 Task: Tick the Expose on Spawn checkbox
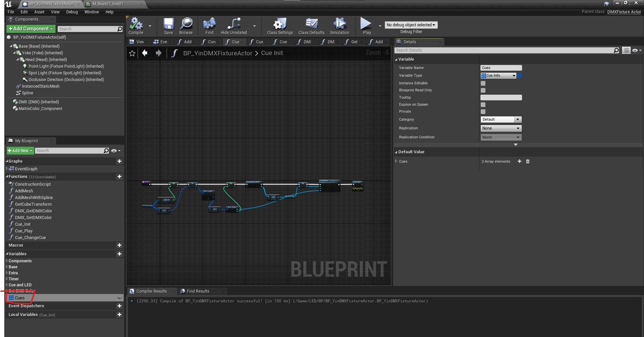(x=483, y=105)
